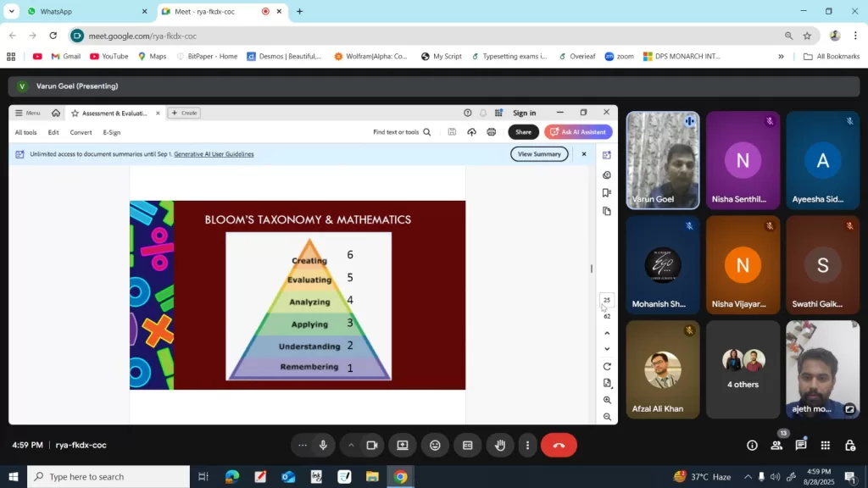Click the 4 others participant tile
This screenshot has height=488, width=868.
[x=743, y=369]
